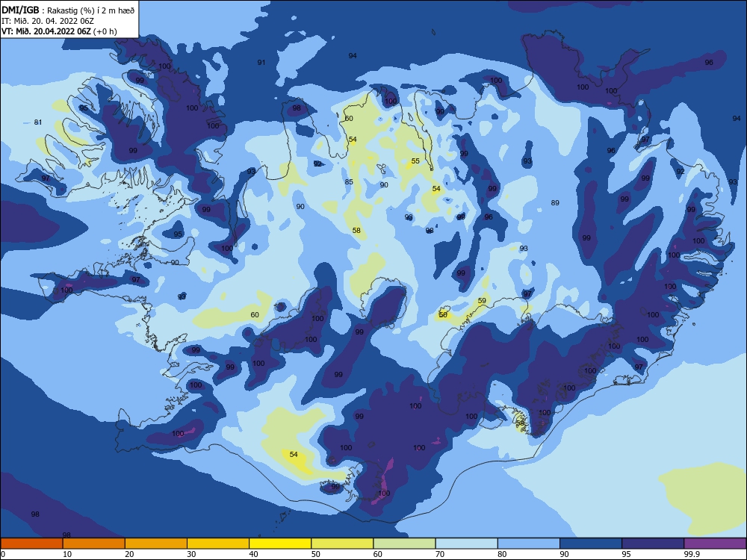
Task: Select the '91' humidity value on the map
Action: pos(261,63)
